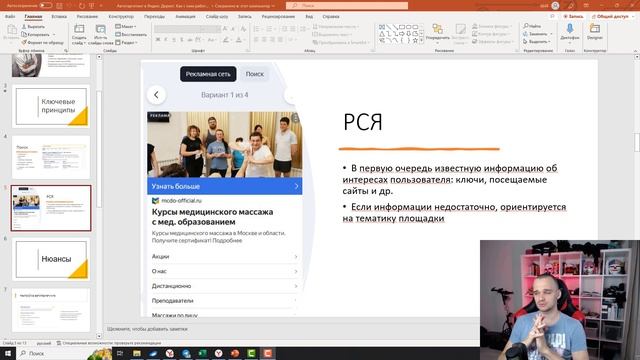Expand the shapes gallery more arrow
The image size is (640, 360).
[421, 41]
